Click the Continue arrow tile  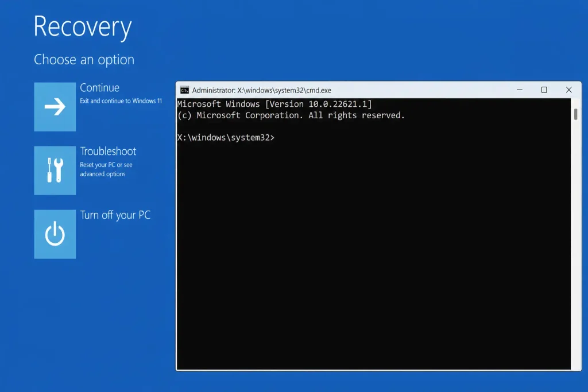tap(55, 107)
